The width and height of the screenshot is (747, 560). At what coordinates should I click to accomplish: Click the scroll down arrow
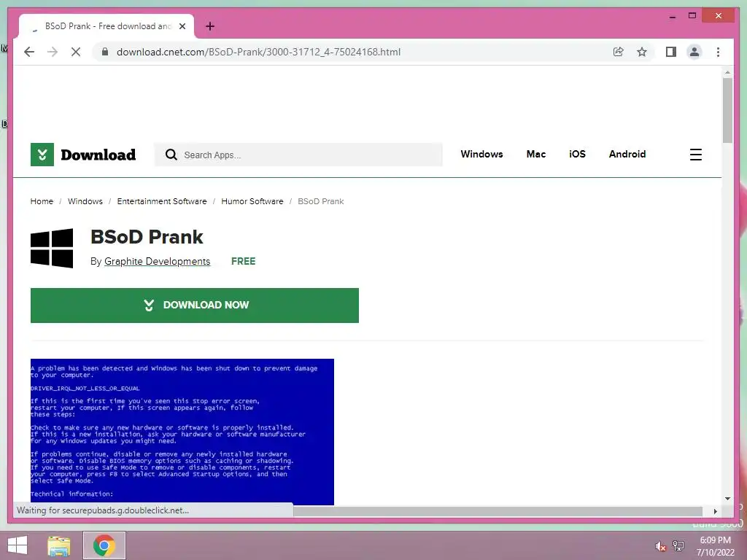(727, 499)
